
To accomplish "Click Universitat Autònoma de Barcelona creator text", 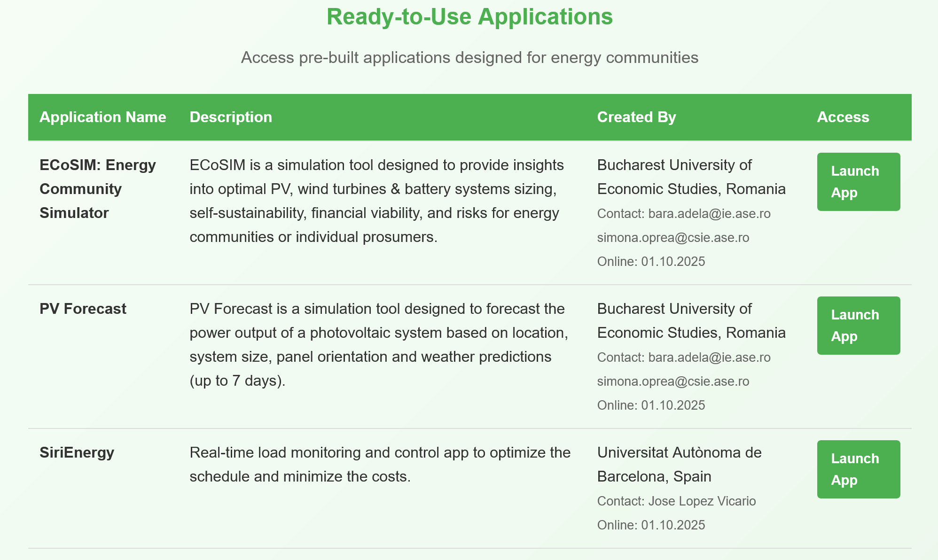I will 679,465.
